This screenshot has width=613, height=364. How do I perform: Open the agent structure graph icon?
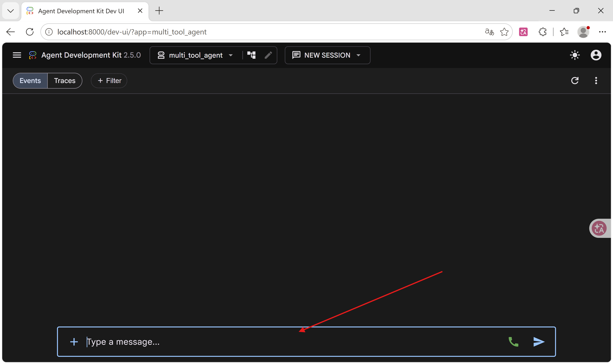tap(252, 55)
